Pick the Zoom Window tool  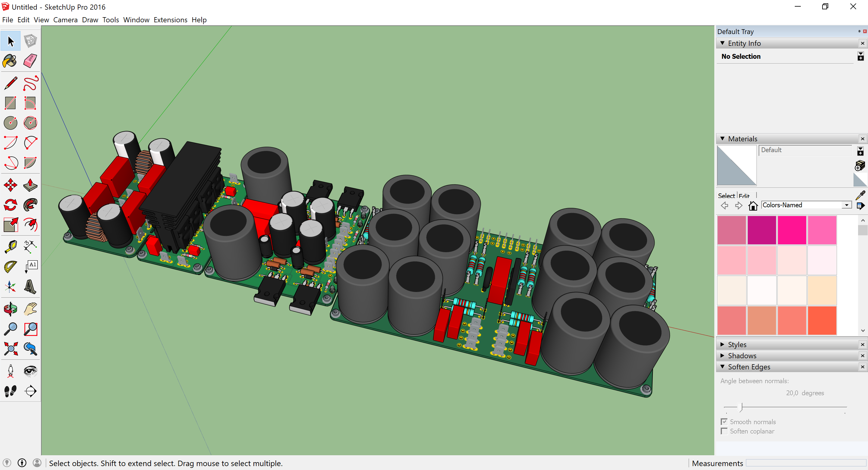point(30,329)
